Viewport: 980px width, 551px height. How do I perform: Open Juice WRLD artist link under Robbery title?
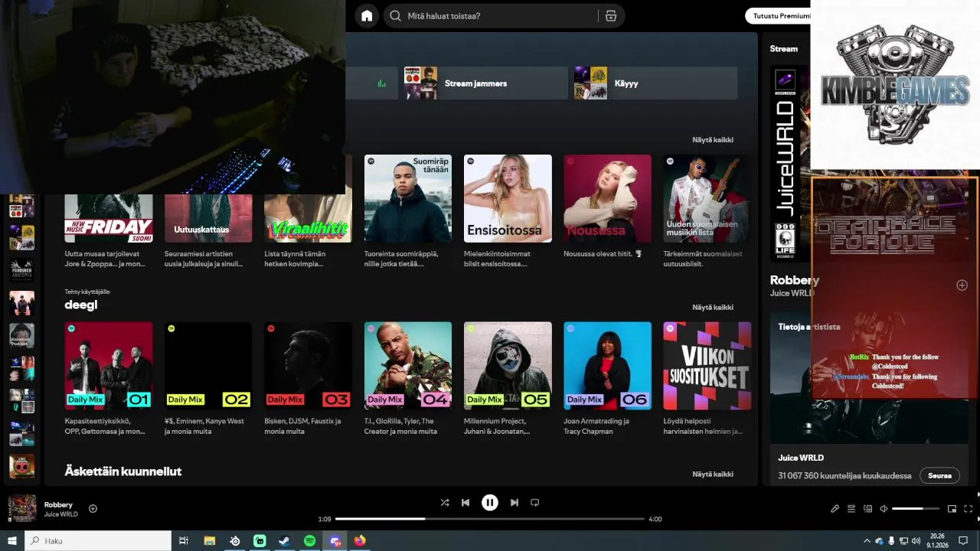(792, 293)
